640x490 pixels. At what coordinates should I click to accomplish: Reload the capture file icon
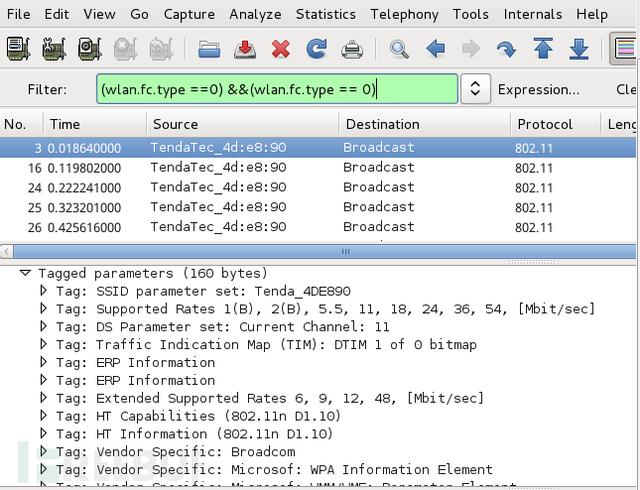[316, 49]
